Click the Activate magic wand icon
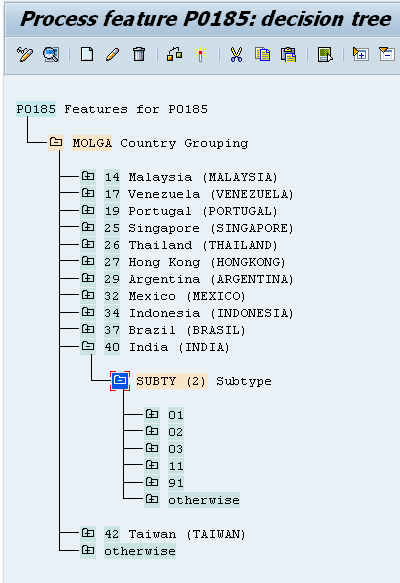Image resolution: width=400 pixels, height=583 pixels. click(x=200, y=54)
